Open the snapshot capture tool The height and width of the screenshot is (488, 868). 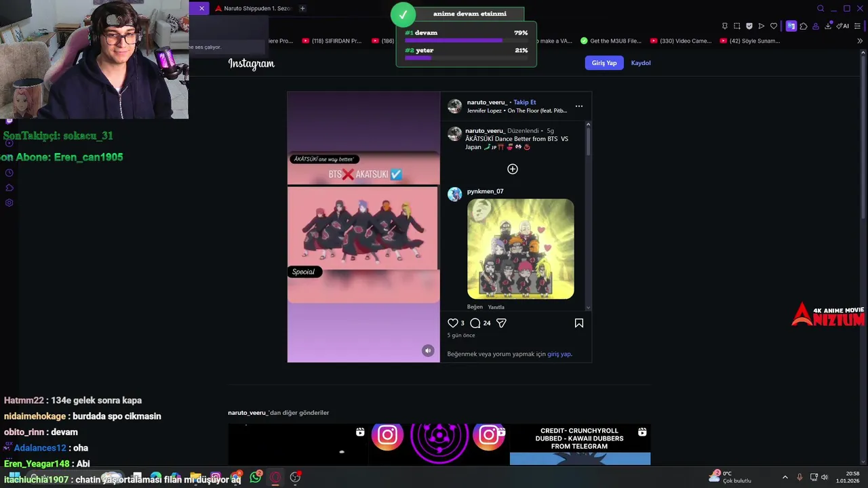point(737,26)
